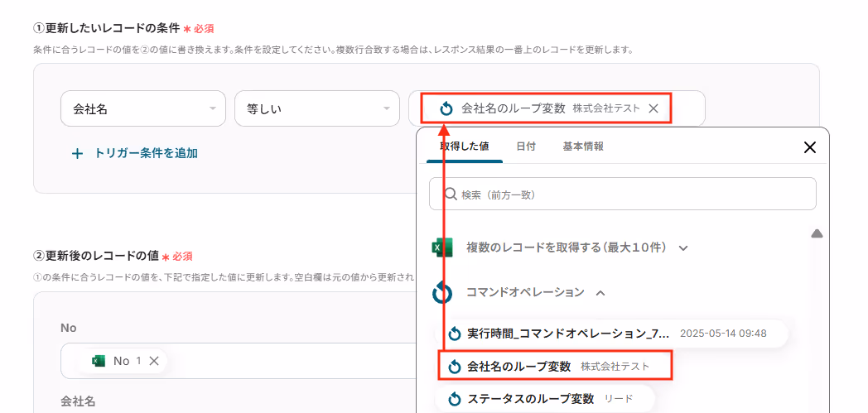
Task: Click the 2025-05-14 09:48 timestamp text
Action: click(x=723, y=334)
